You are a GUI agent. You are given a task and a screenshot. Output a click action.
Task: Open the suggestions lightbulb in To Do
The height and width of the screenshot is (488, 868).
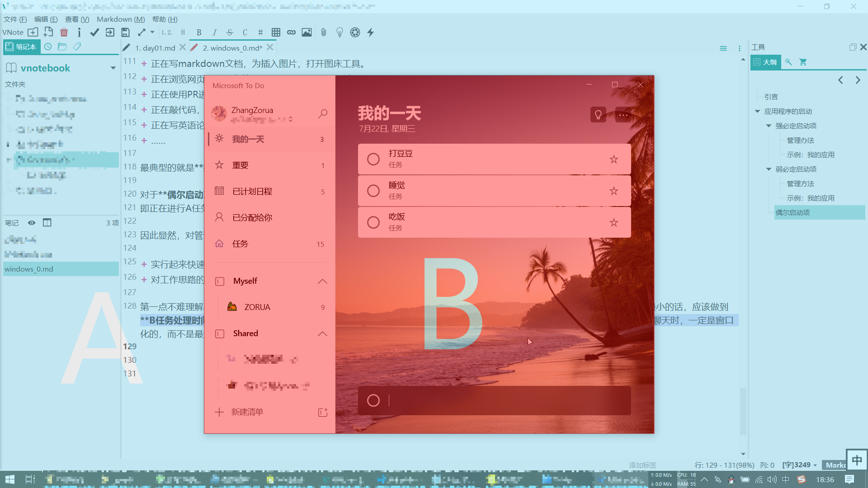[x=598, y=115]
